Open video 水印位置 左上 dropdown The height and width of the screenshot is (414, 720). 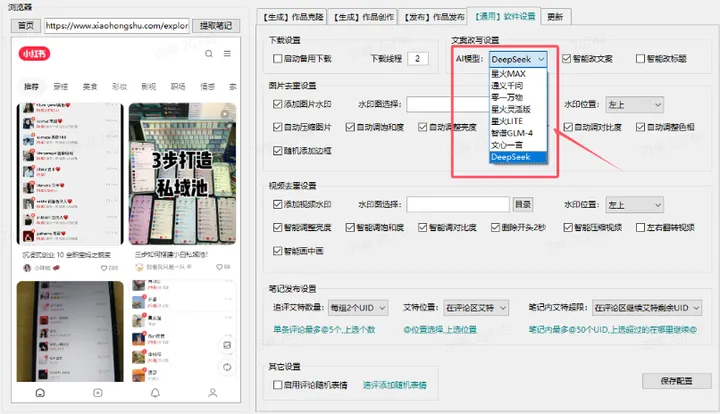pyautogui.click(x=635, y=205)
